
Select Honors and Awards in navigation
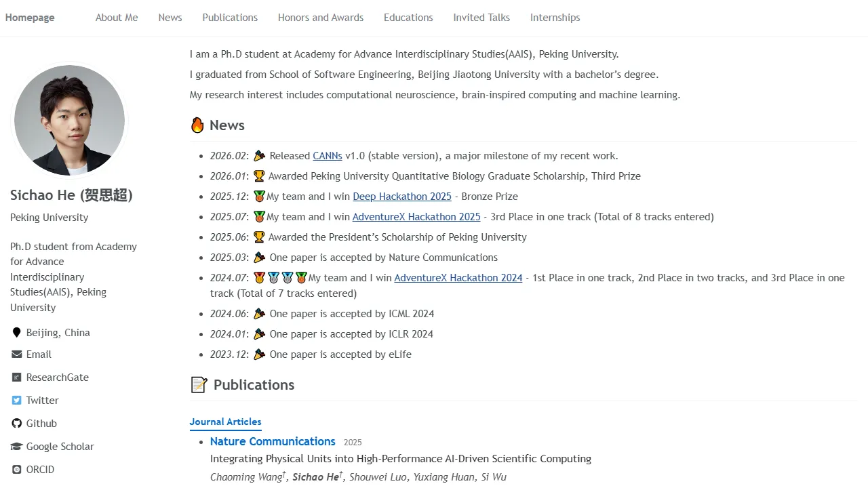(x=321, y=18)
